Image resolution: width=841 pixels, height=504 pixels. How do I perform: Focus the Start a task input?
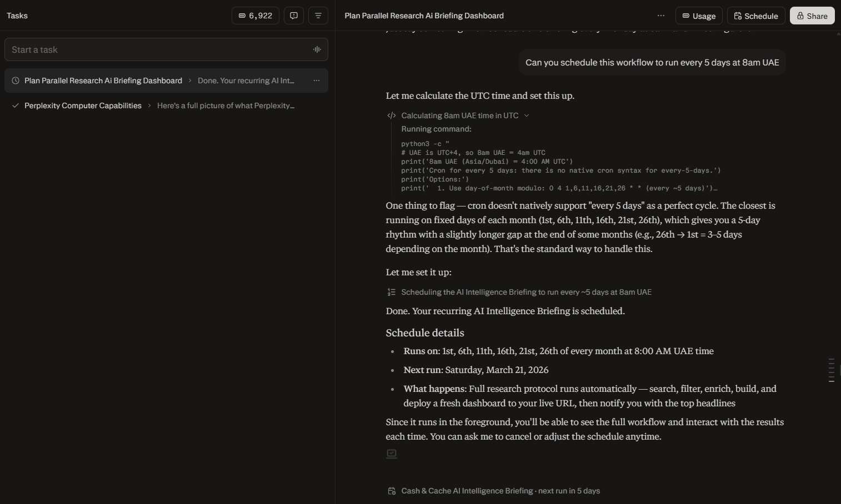point(166,49)
